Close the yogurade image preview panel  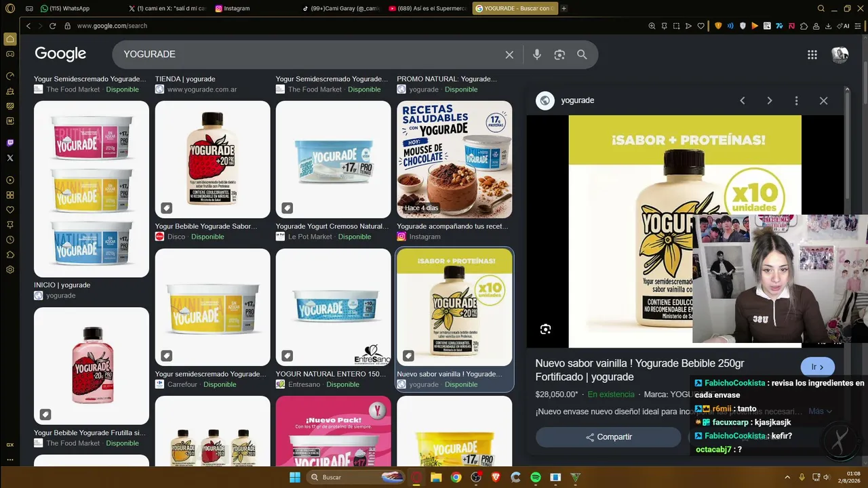click(x=823, y=101)
